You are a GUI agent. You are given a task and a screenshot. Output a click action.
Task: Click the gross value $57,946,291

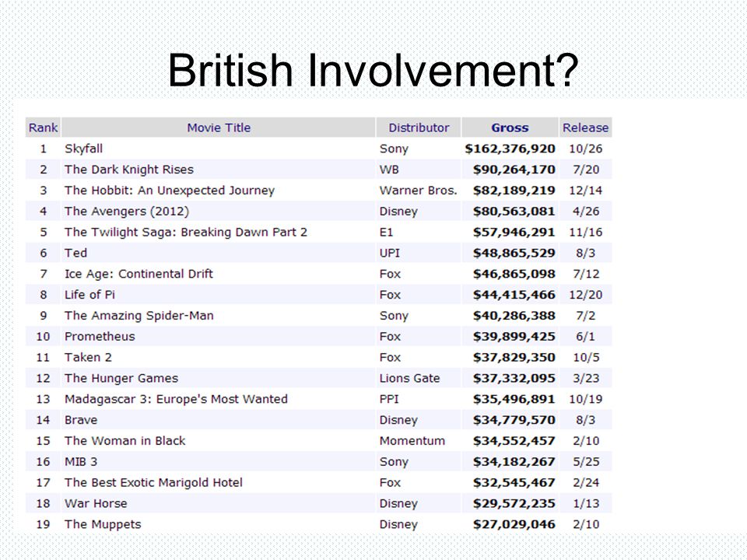point(514,233)
